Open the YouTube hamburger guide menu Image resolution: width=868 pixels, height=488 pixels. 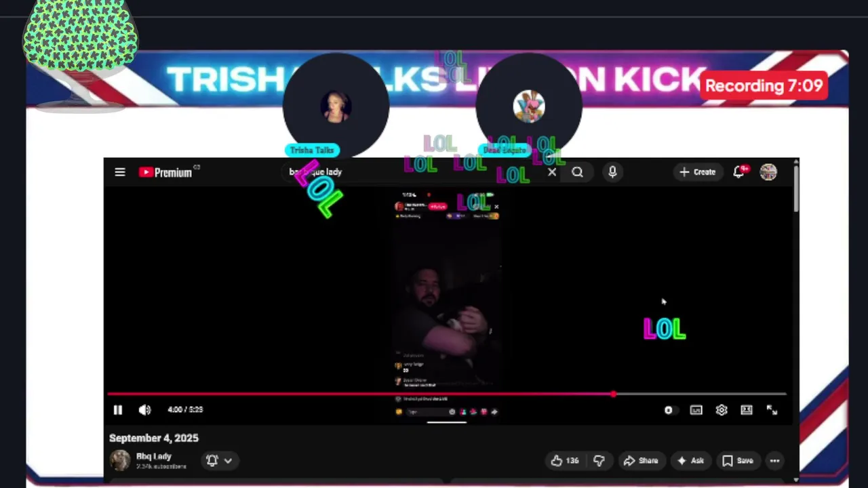tap(120, 172)
